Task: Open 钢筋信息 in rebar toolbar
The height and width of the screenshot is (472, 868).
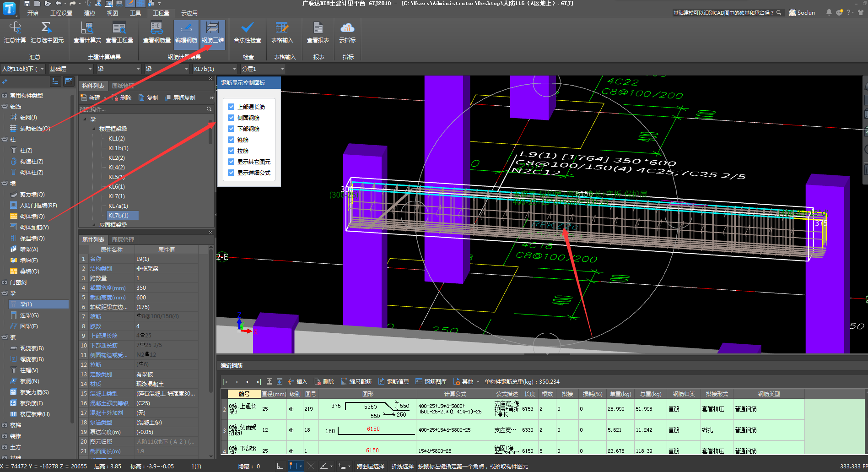Action: 394,381
